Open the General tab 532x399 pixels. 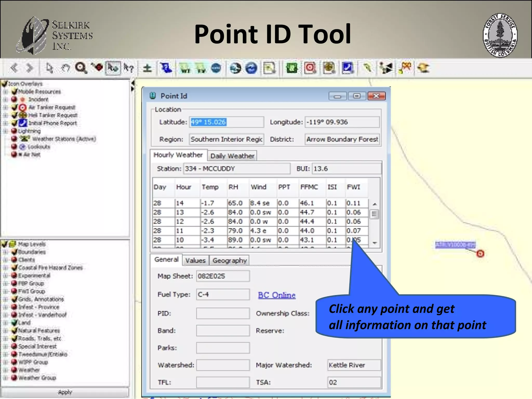pos(166,260)
